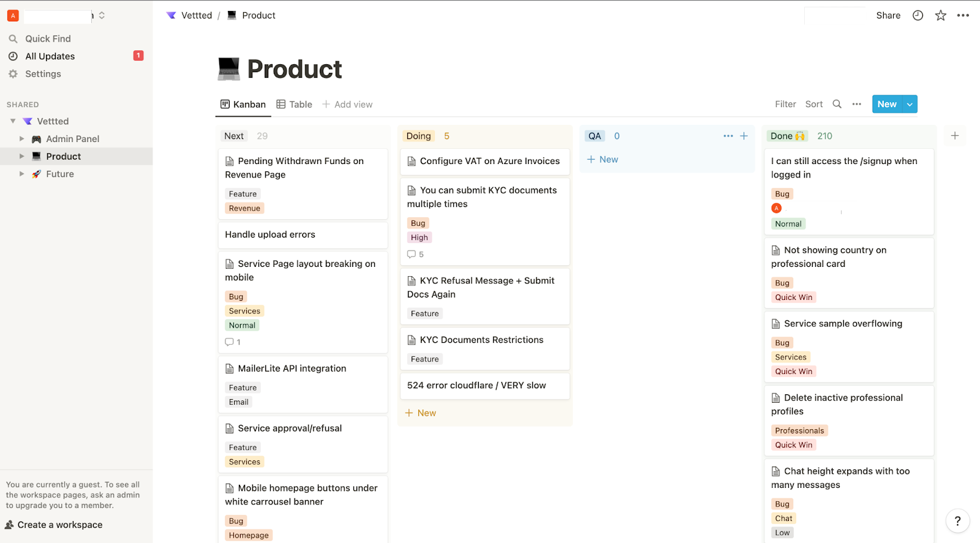Click comment icon on Service Page card
The width and height of the screenshot is (980, 543).
[x=230, y=342]
